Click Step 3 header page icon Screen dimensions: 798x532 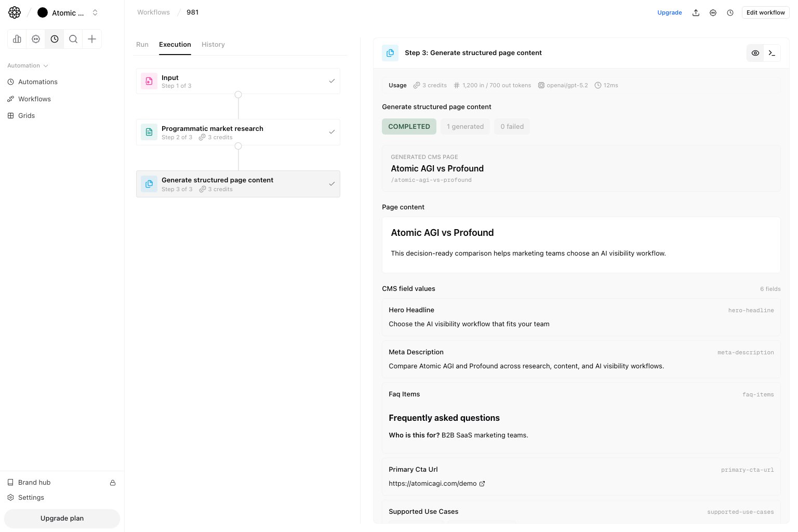(390, 53)
